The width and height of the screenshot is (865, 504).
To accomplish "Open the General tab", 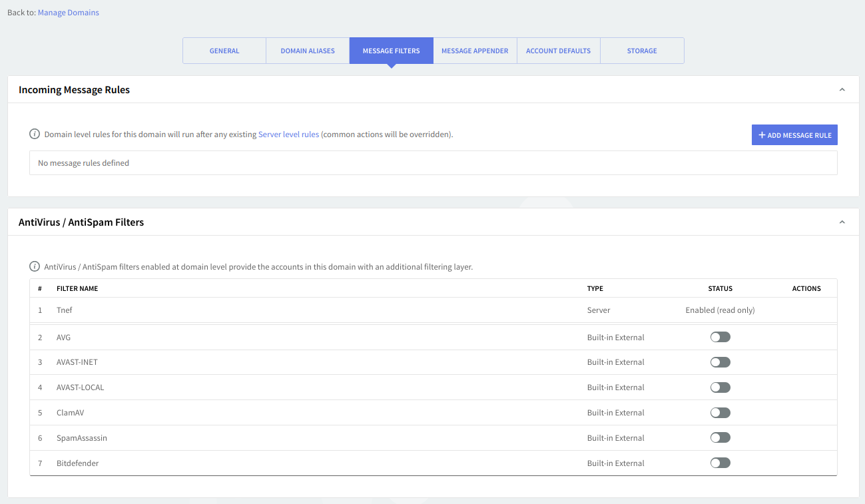I will point(224,51).
